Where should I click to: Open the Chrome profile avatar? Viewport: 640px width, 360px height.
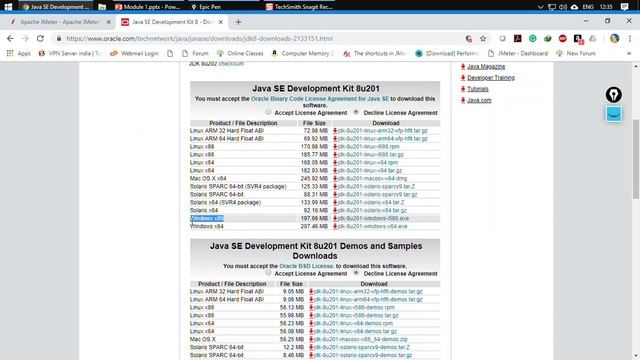tap(614, 38)
